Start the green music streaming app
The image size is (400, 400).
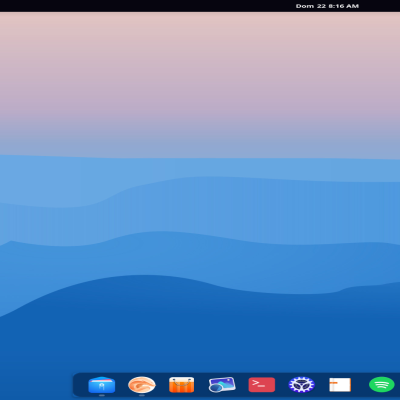(x=382, y=385)
